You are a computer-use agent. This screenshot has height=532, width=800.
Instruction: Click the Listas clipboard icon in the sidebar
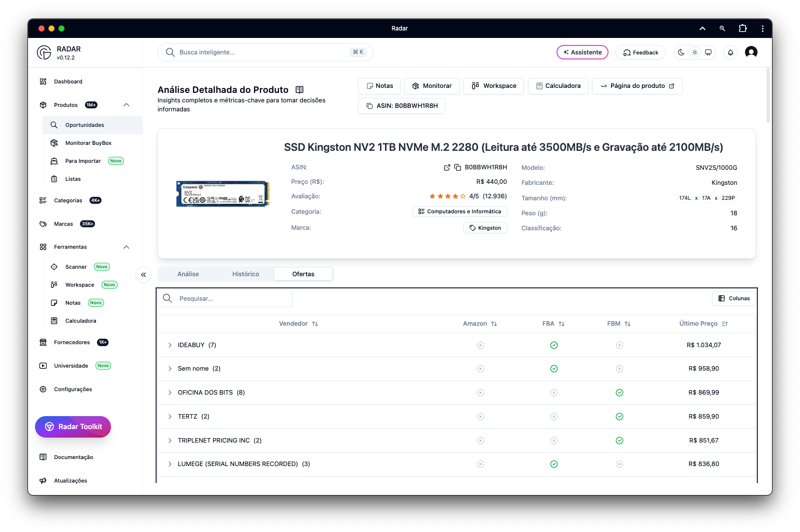click(x=54, y=179)
